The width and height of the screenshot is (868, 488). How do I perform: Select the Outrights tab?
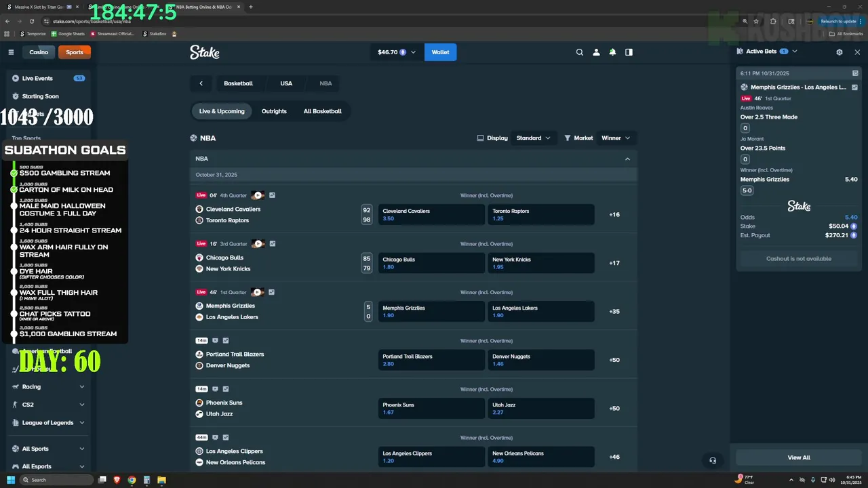pos(274,111)
